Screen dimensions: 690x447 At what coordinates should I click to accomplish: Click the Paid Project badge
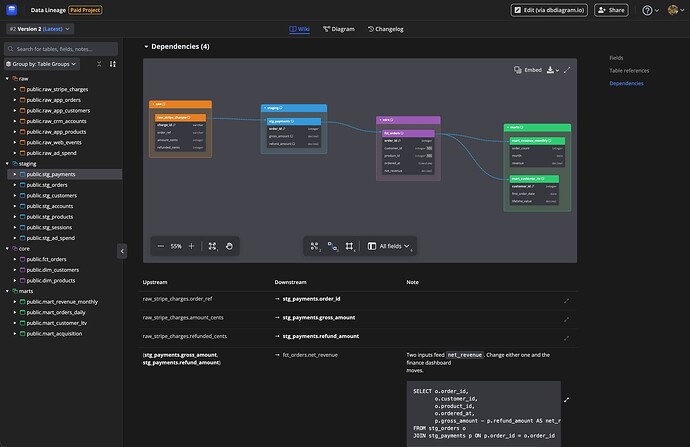(x=85, y=10)
